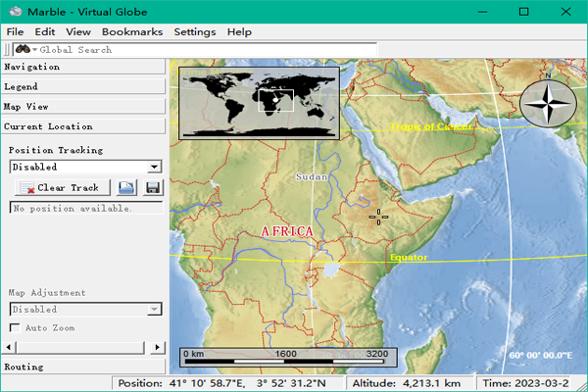
Task: Click the 60° 00' 00.0"E longitude label
Action: coord(540,355)
